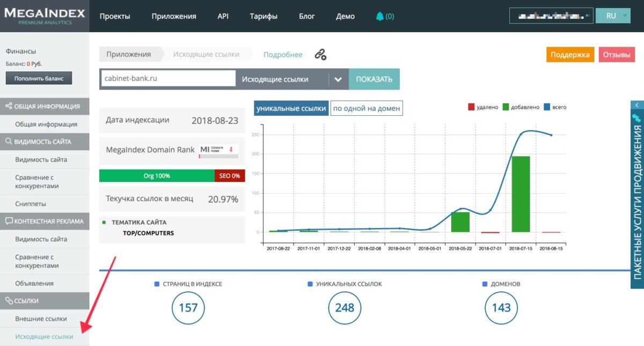
Task: Toggle the добавлено legend swatch
Action: (x=506, y=107)
